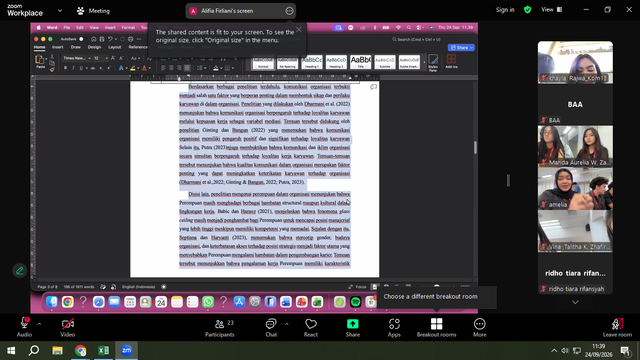Toggle Justify alignment in Word ribbon

point(187,68)
